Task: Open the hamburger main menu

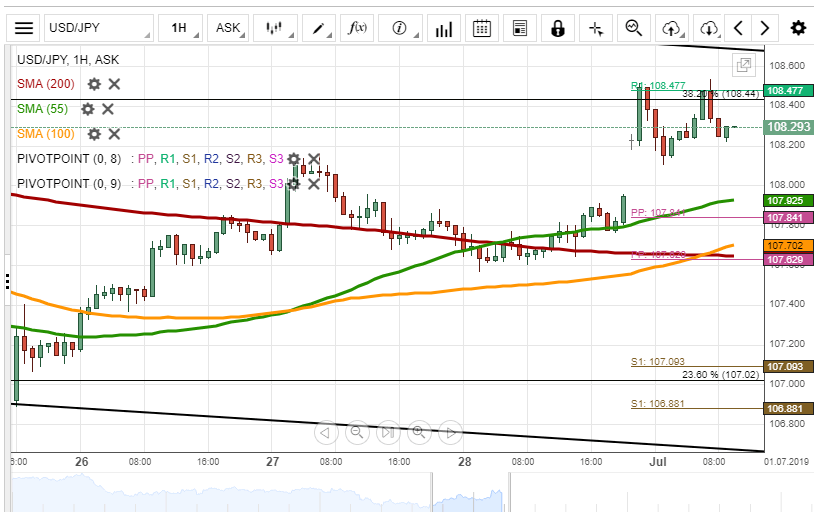Action: coord(24,28)
